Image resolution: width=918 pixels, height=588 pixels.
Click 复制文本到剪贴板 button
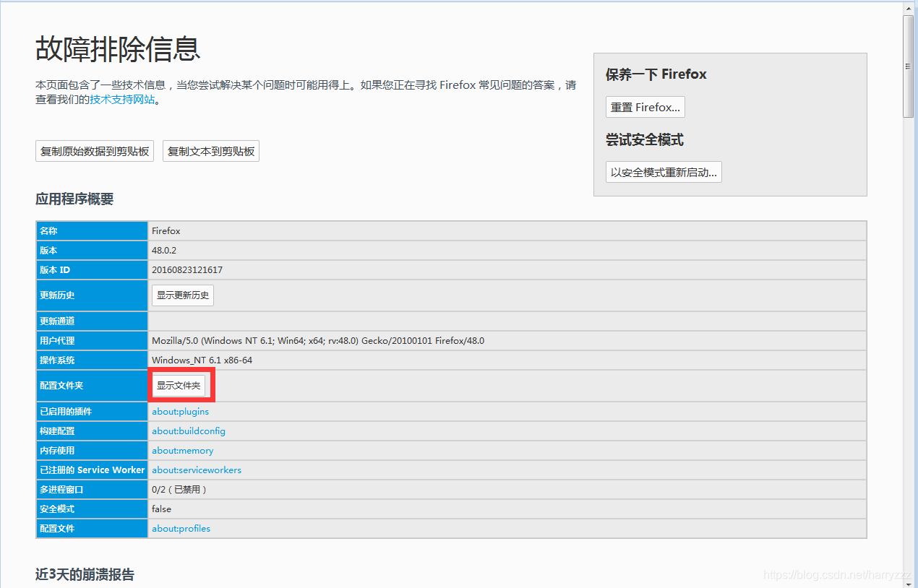coord(211,151)
